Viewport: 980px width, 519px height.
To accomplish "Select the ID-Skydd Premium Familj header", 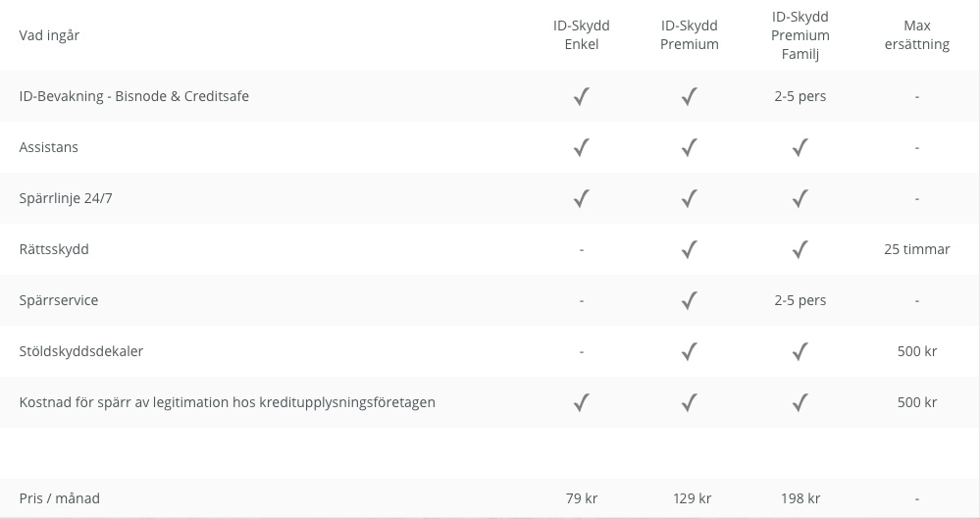I will [x=799, y=35].
